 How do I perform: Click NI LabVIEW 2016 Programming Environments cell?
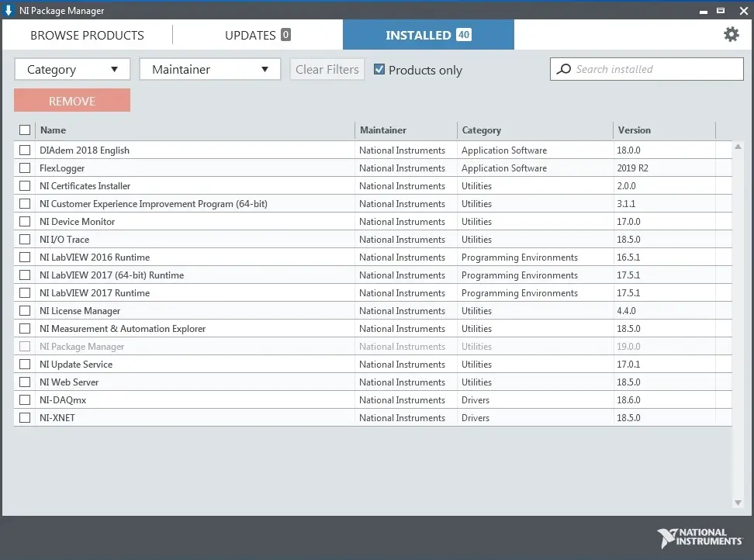[x=519, y=258]
